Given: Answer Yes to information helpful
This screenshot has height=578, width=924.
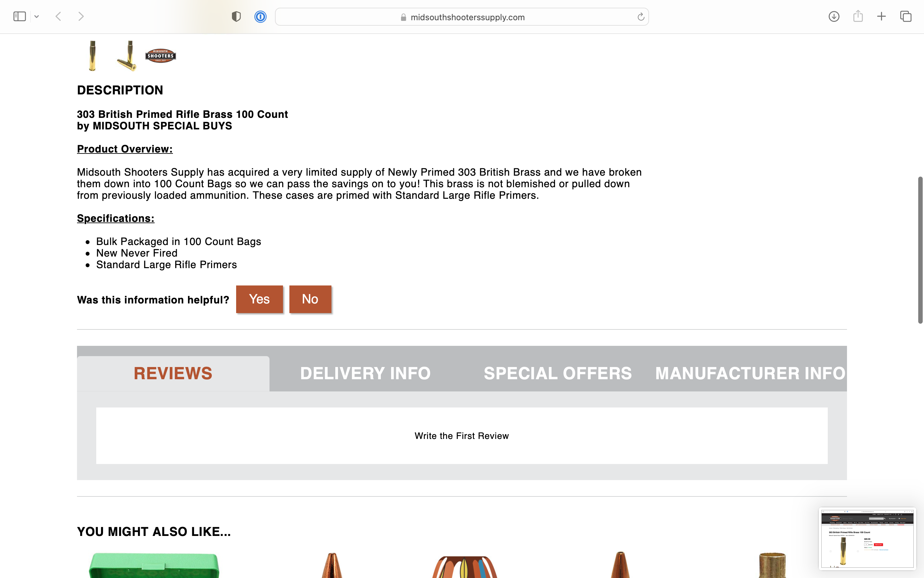Looking at the screenshot, I should pos(259,299).
